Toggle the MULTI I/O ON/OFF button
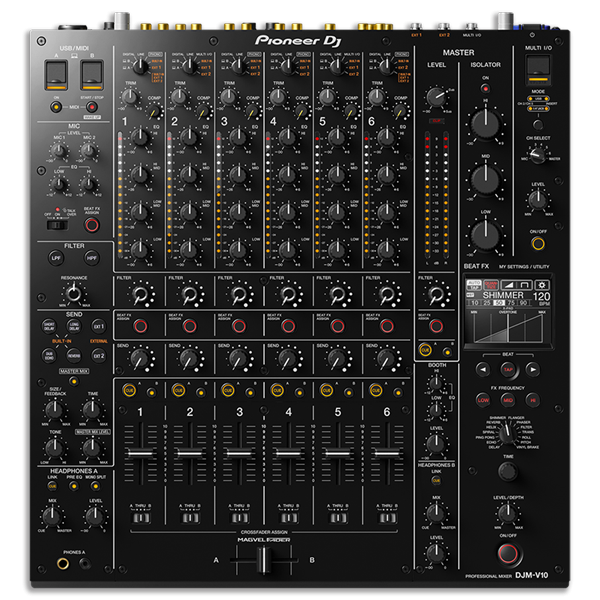 (x=538, y=243)
